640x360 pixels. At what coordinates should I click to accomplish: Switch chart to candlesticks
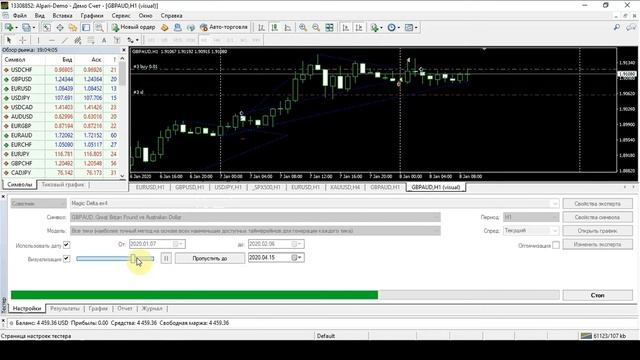coord(274,27)
